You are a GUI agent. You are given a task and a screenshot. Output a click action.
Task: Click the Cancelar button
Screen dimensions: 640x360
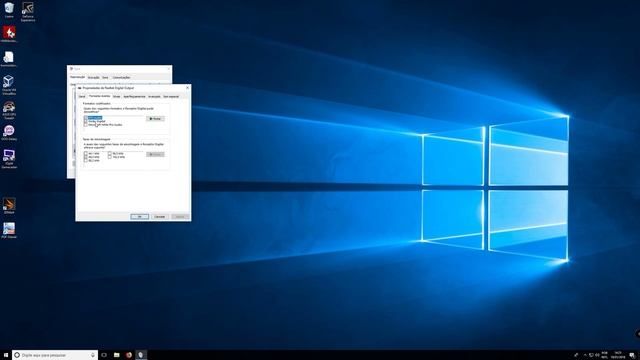coord(160,216)
